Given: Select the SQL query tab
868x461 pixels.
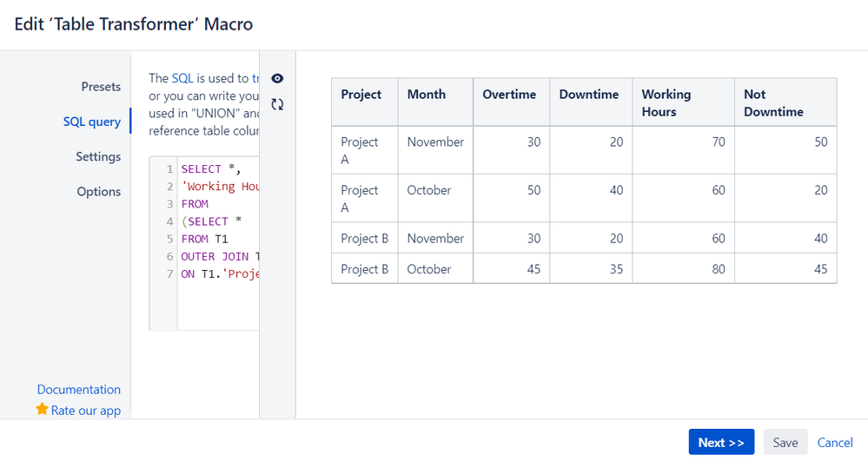Looking at the screenshot, I should coord(92,122).
